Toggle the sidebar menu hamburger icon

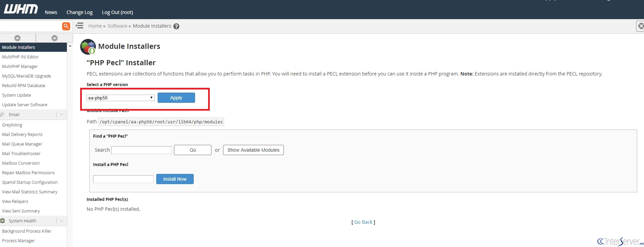pos(79,26)
